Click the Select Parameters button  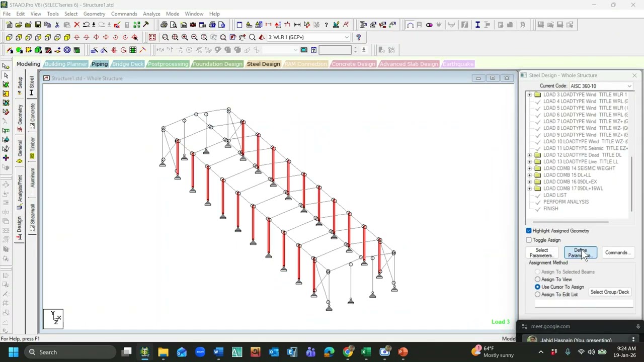coord(541,253)
